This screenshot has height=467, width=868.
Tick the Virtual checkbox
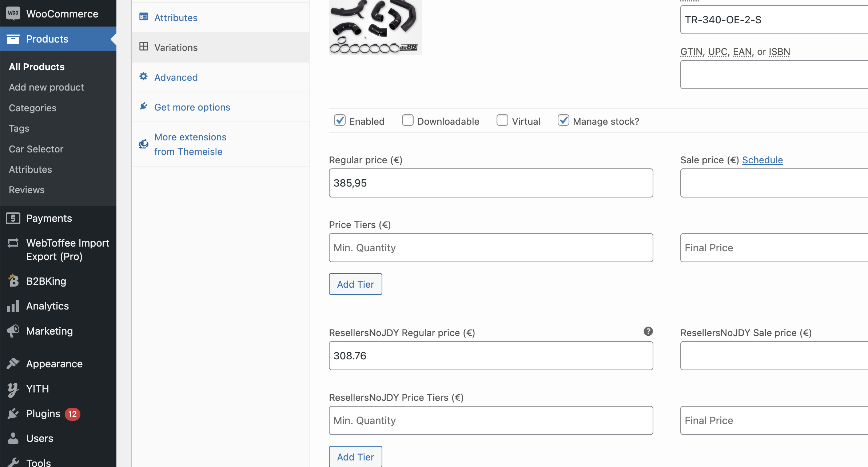coord(502,120)
